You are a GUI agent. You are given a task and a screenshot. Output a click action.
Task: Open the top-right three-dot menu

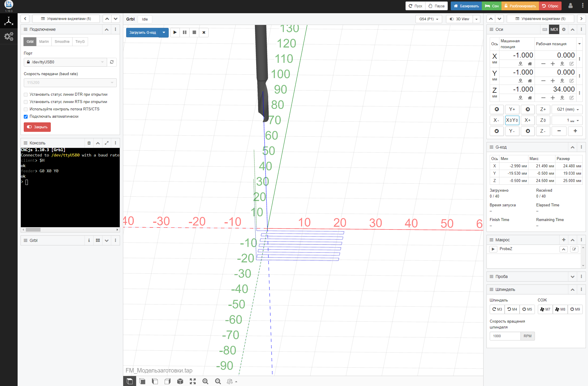pos(583,6)
